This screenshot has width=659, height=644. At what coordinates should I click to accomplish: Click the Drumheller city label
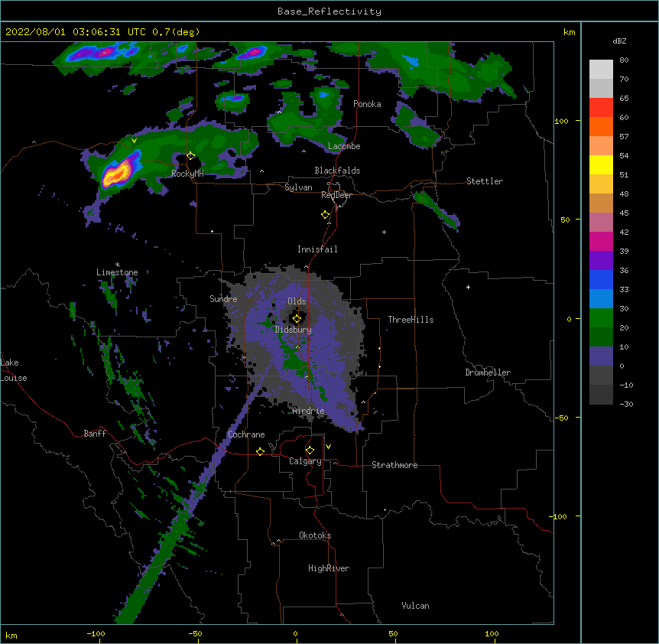pos(488,372)
